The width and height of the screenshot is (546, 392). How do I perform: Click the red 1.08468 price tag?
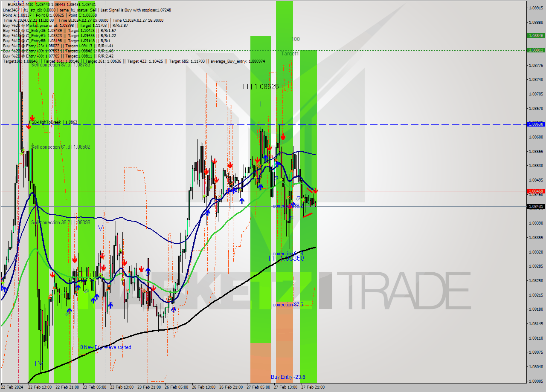tap(536, 191)
